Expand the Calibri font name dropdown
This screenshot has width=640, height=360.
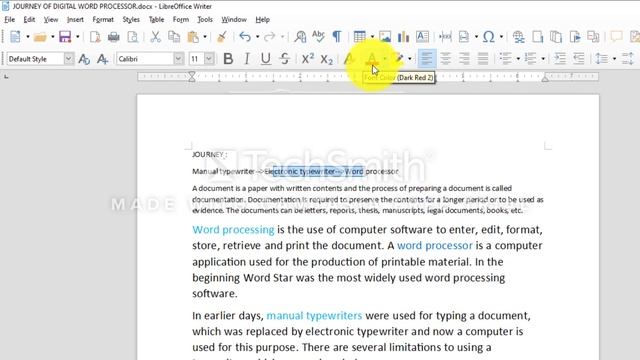(x=178, y=59)
